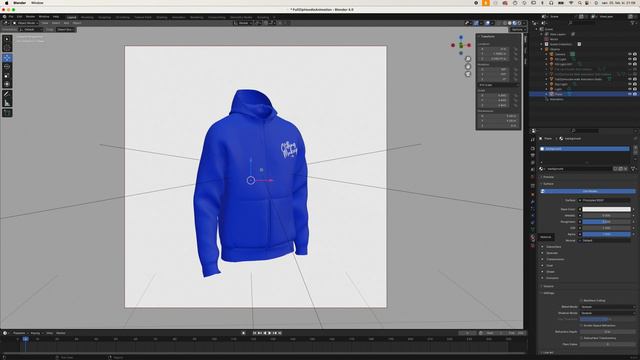640x360 pixels.
Task: Open the viewport Options button
Action: tap(517, 29)
